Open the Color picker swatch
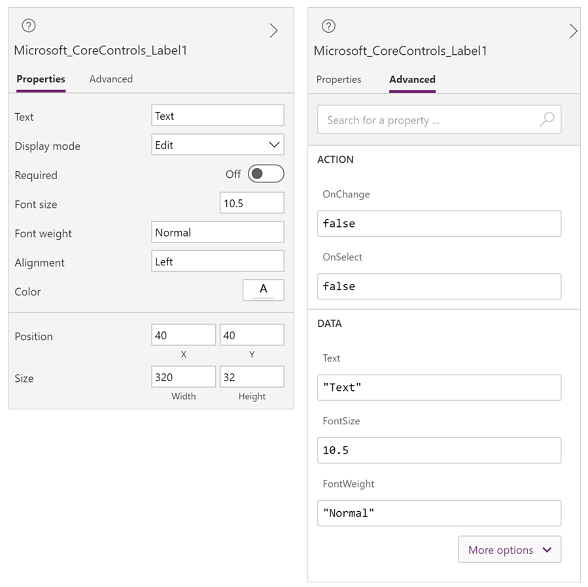588x587 pixels. click(263, 290)
